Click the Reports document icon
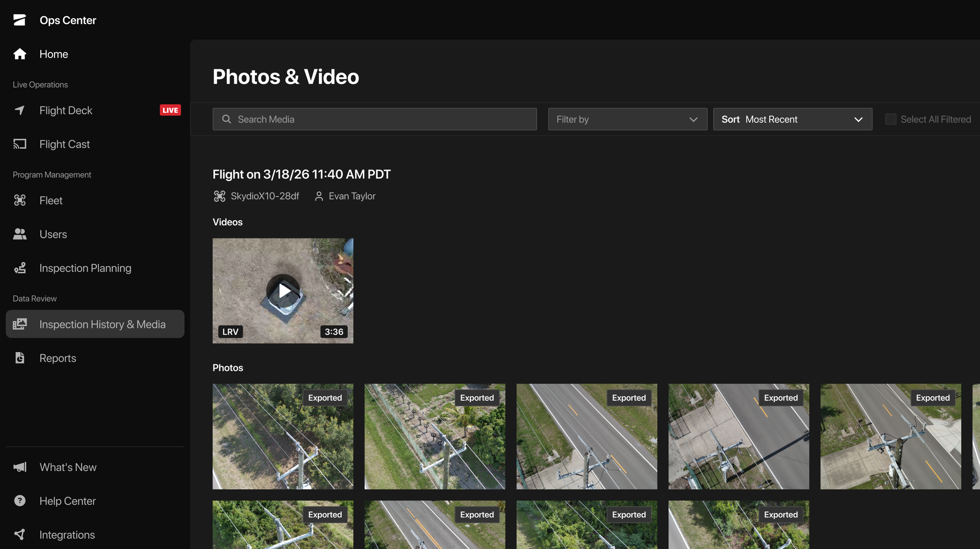Viewport: 980px width, 549px height. click(20, 358)
